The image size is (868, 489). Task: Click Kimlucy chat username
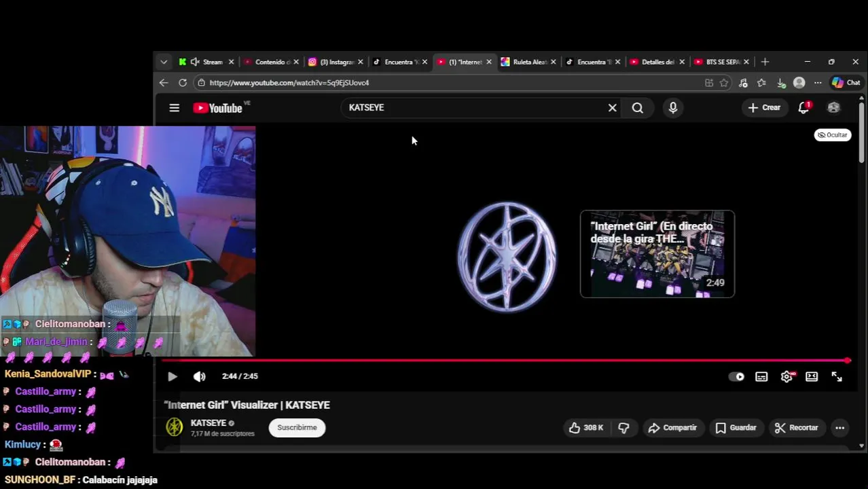point(23,444)
